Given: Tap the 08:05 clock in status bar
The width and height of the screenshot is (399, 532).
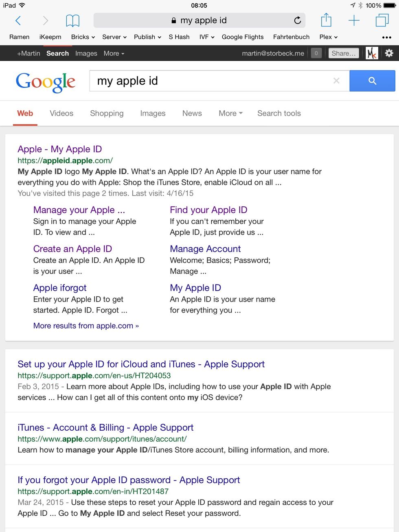Looking at the screenshot, I should coord(199,5).
